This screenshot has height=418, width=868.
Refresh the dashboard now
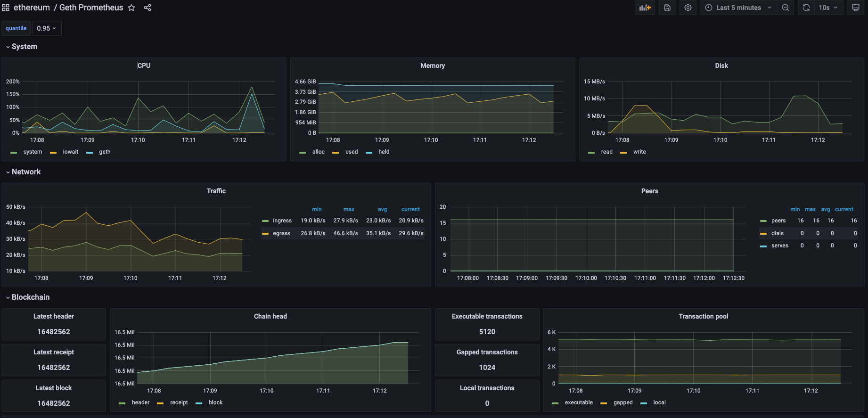[x=806, y=8]
